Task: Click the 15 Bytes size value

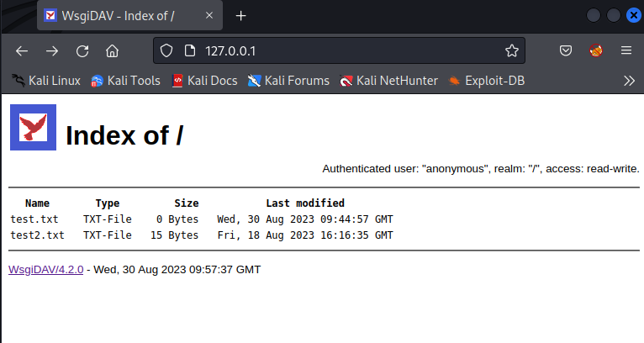Action: pos(175,235)
